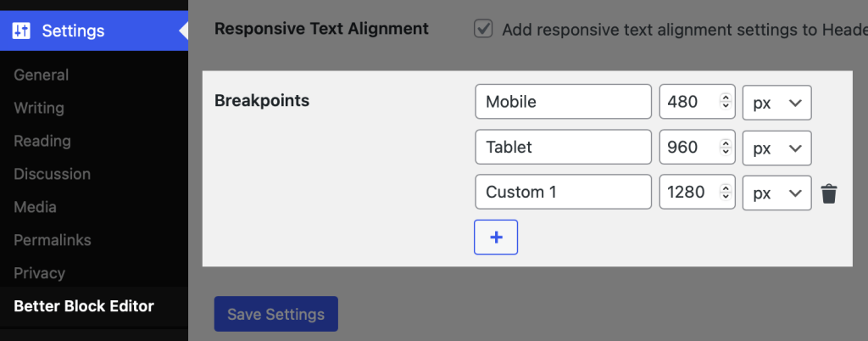The height and width of the screenshot is (341, 868).
Task: Open the Custom 1 breakpoint unit dropdown
Action: click(x=776, y=193)
